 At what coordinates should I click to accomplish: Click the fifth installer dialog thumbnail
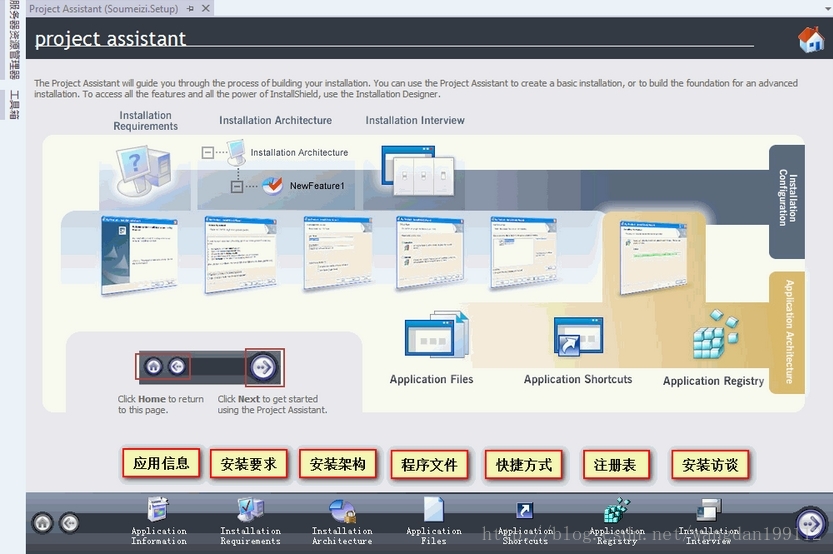[x=524, y=252]
